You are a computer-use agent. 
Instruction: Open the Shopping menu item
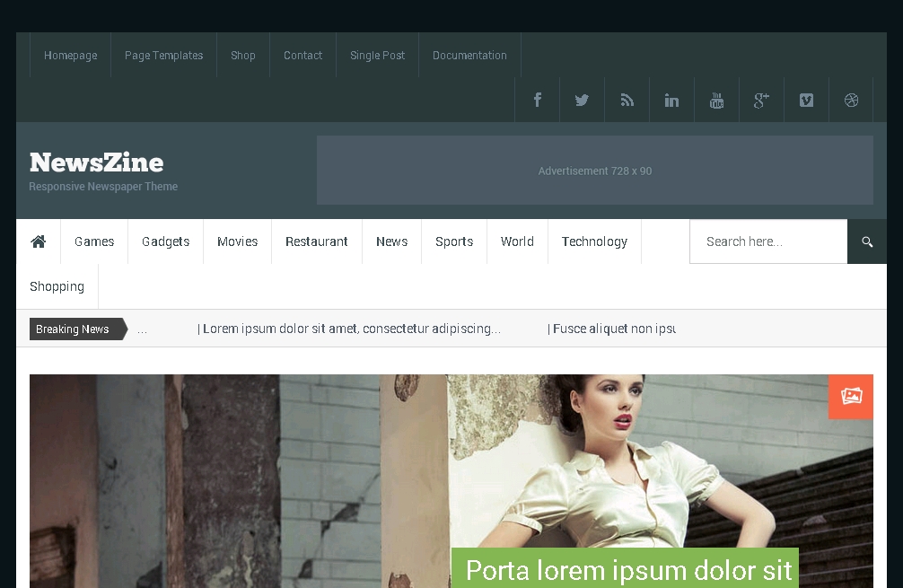click(57, 286)
